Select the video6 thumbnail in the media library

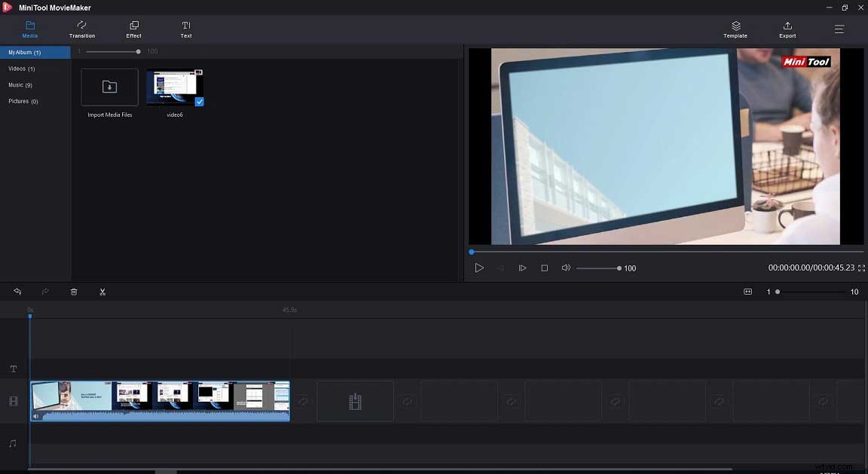(x=174, y=85)
